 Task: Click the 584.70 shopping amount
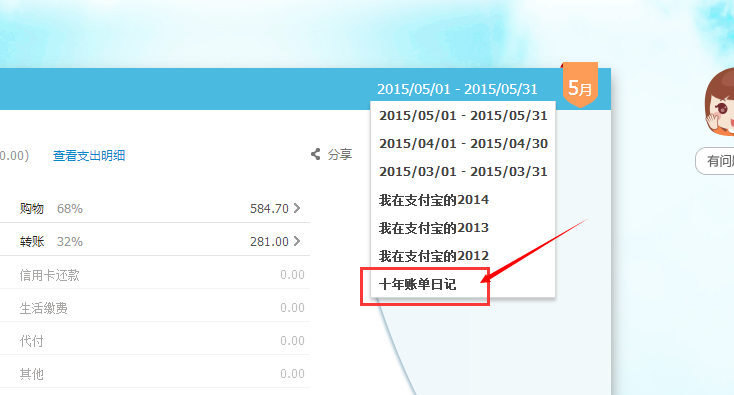[x=269, y=208]
